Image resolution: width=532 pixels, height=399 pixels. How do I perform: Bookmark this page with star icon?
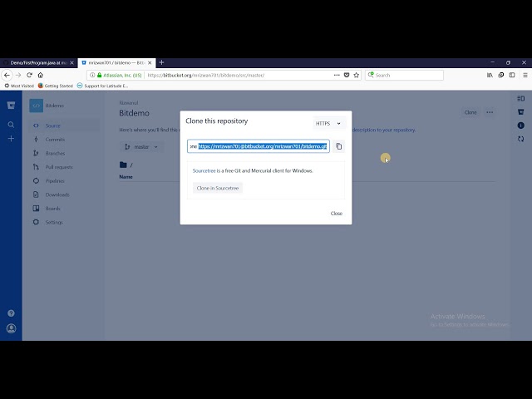tap(357, 75)
